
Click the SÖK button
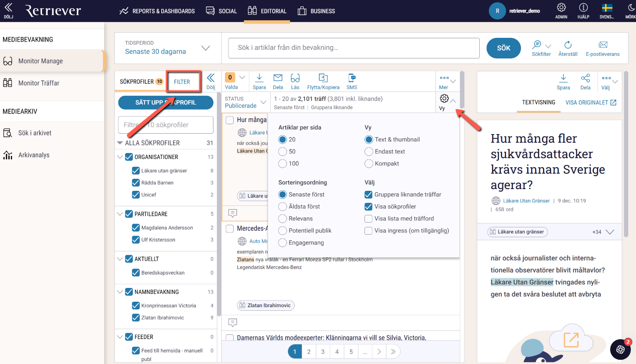tap(503, 48)
